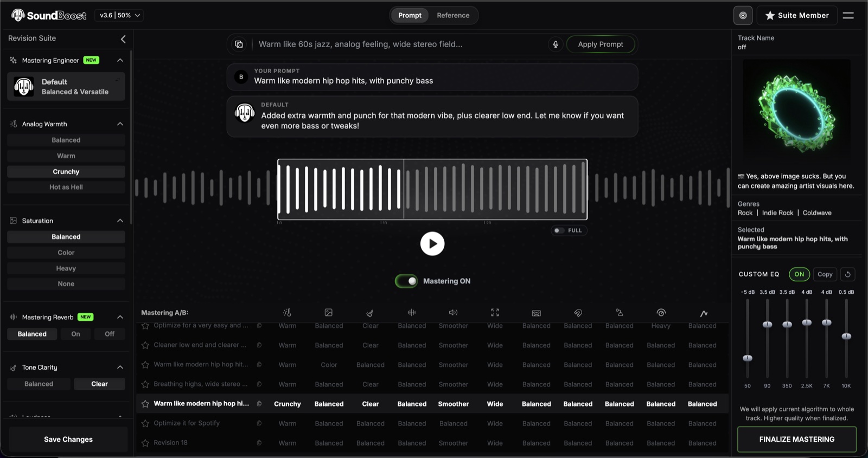Set Mastering Reverb to On
This screenshot has width=868, height=458.
(75, 334)
